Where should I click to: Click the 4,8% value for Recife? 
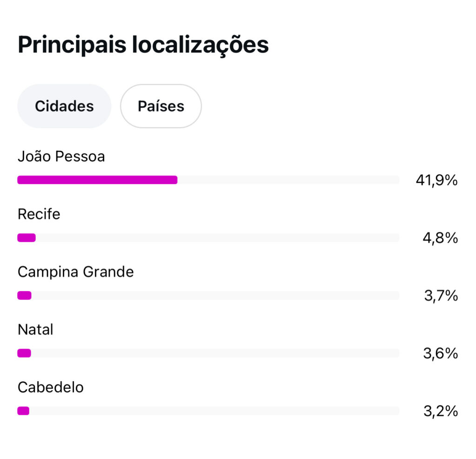(x=440, y=238)
